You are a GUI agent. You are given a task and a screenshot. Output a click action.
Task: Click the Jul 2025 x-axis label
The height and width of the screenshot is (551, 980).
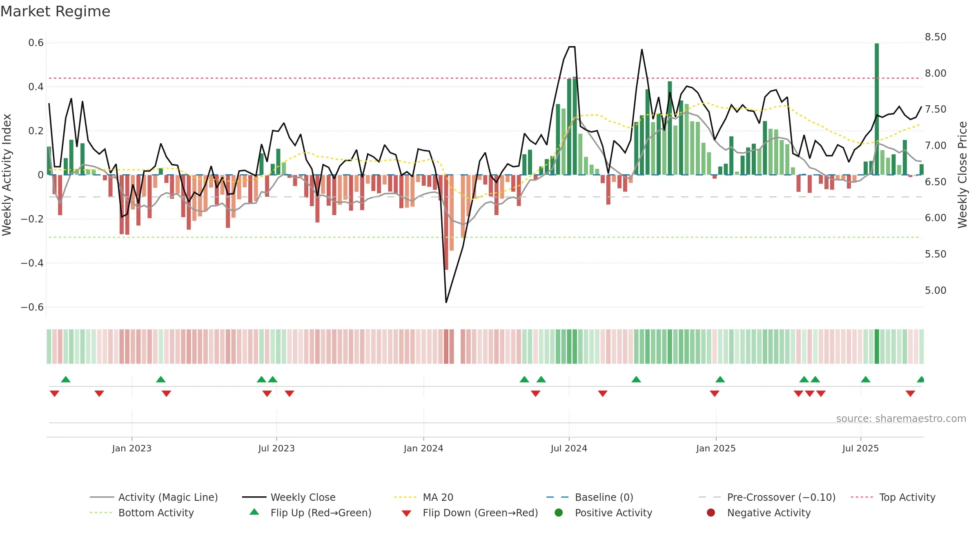click(x=860, y=449)
